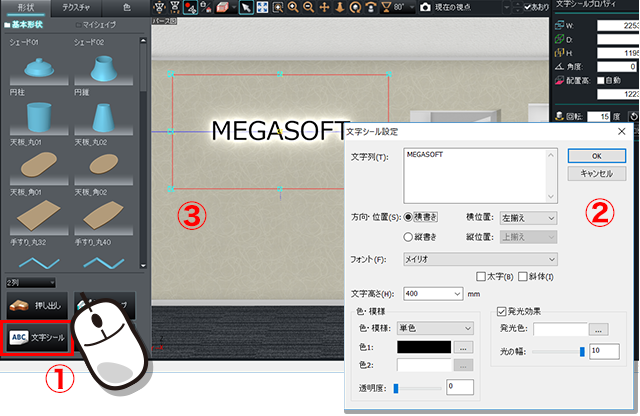Viewport: 640px width, 416px height.
Task: Click the キャンセル button
Action: pos(595,173)
